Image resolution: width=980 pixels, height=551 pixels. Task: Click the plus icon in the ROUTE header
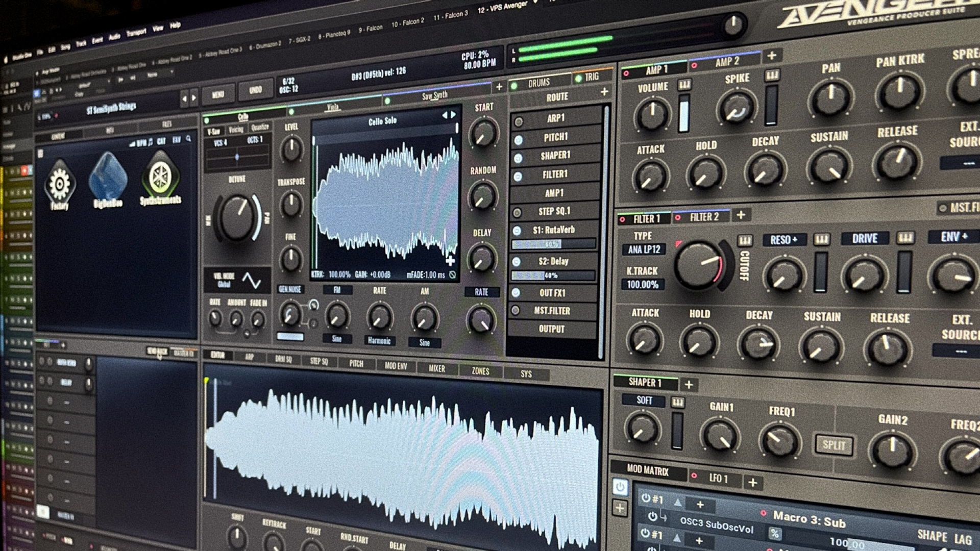pos(604,92)
